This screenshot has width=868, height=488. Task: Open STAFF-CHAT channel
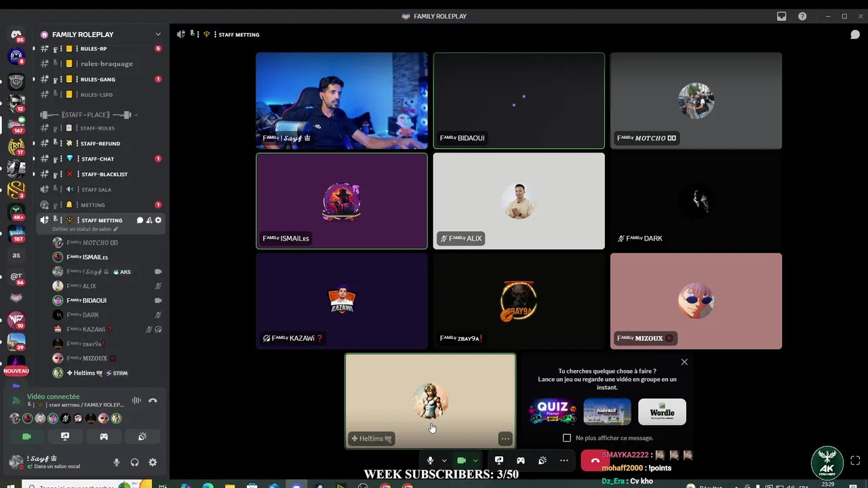tap(100, 159)
